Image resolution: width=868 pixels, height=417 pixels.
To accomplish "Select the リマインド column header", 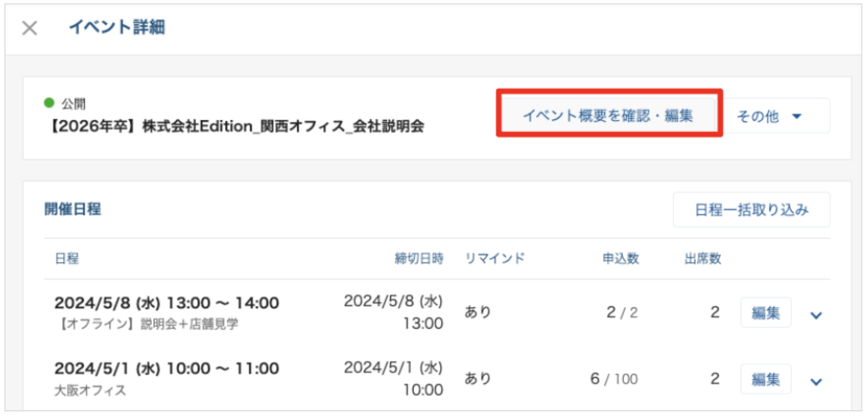I will point(494,259).
